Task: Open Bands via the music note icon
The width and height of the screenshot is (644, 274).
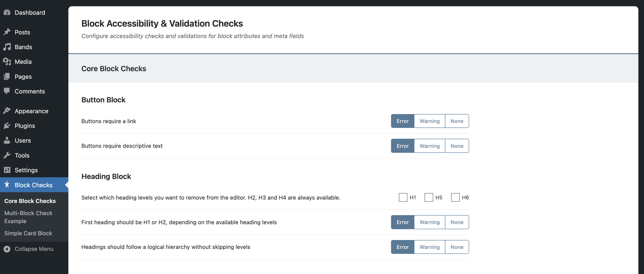Action: pyautogui.click(x=7, y=47)
